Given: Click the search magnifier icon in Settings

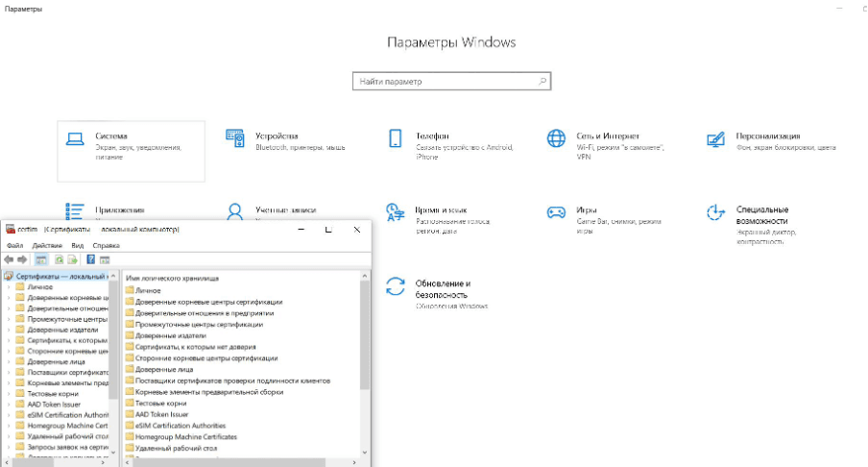Looking at the screenshot, I should pyautogui.click(x=542, y=82).
